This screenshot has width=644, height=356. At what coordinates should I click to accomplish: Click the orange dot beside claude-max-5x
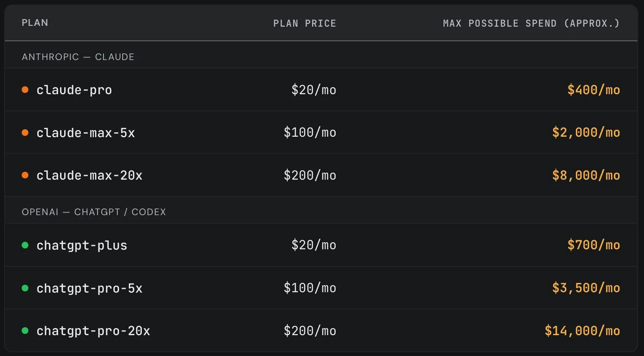point(25,133)
